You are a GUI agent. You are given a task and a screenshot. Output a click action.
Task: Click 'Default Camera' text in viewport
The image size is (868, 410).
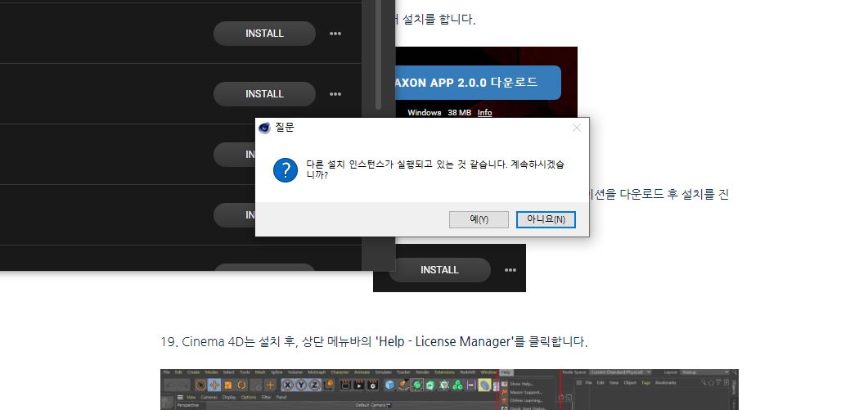(x=371, y=405)
